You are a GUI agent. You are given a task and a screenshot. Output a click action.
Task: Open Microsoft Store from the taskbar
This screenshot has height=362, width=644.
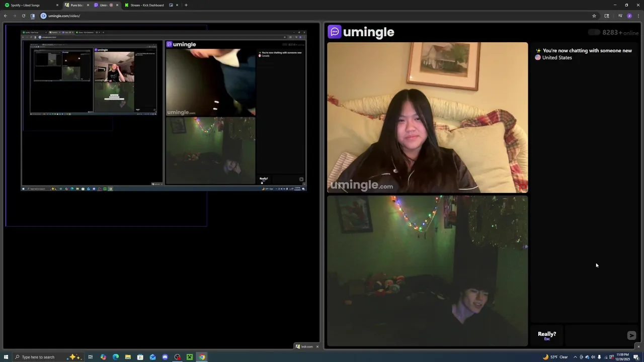coord(140,357)
